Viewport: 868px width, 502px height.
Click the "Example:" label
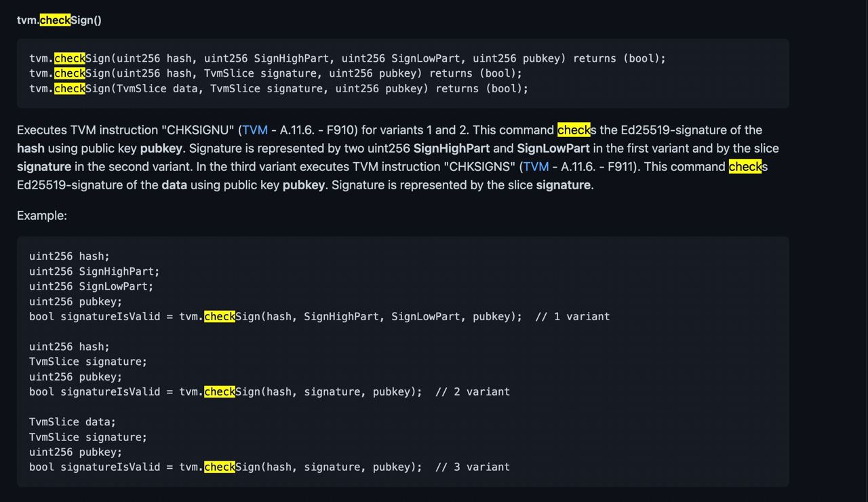click(x=42, y=216)
